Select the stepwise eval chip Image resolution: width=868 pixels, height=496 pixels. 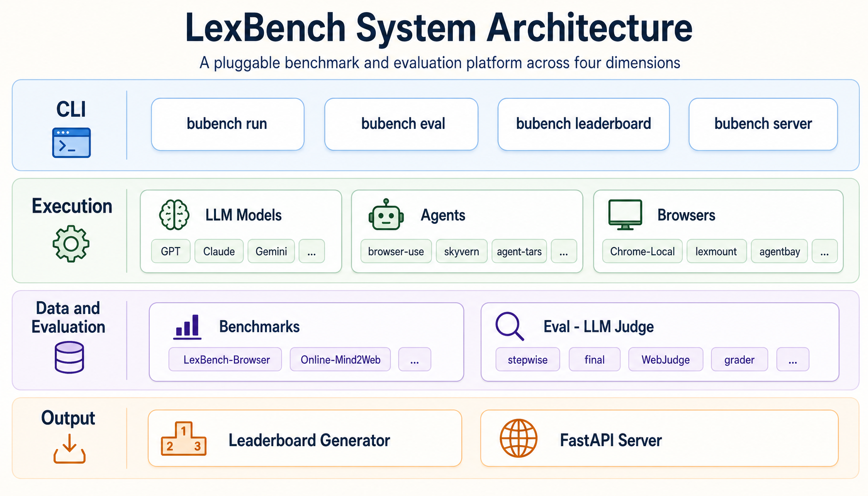click(527, 359)
